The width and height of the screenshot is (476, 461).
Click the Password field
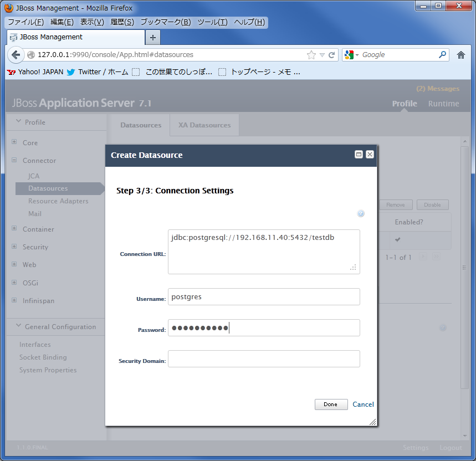tap(264, 328)
